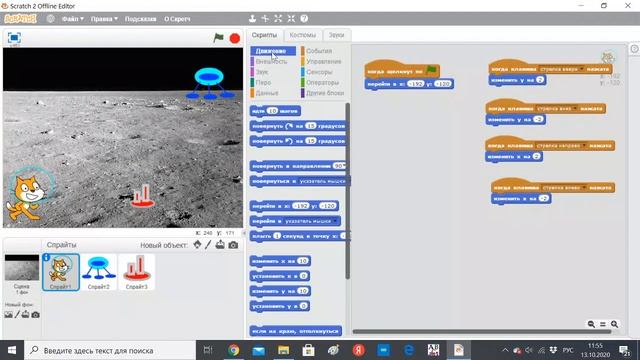Viewport: 640px width, 360px height.
Task: Click the taskbar search field
Action: [110, 351]
